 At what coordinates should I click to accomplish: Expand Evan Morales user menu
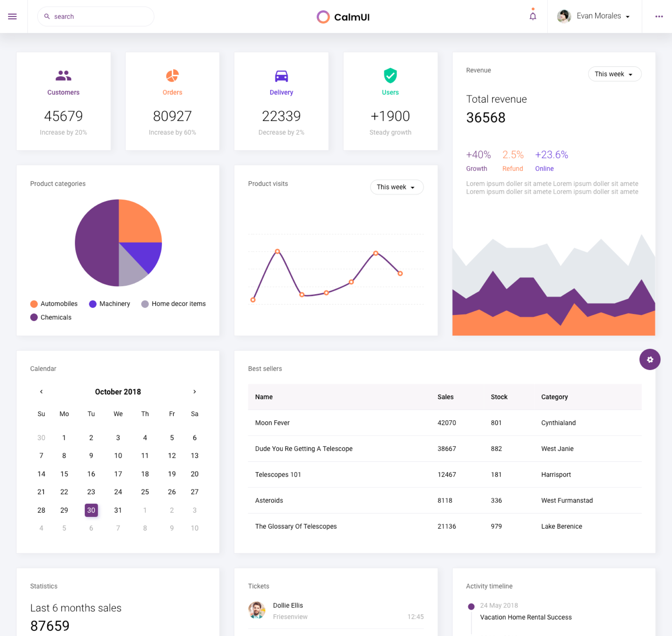598,16
